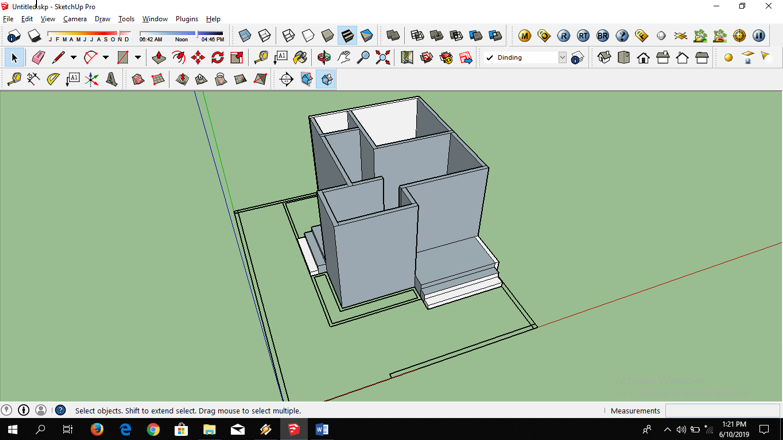Choose the Rotate tool
The width and height of the screenshot is (783, 440).
coord(217,58)
